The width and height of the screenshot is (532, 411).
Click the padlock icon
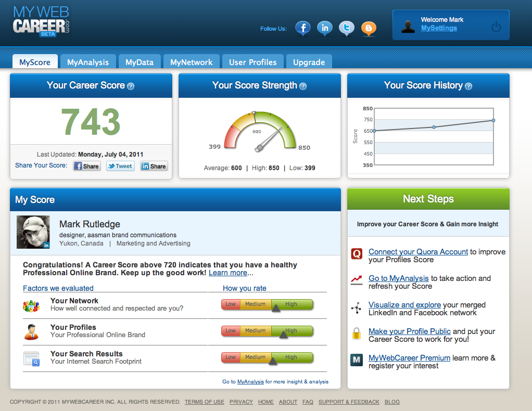(x=356, y=333)
